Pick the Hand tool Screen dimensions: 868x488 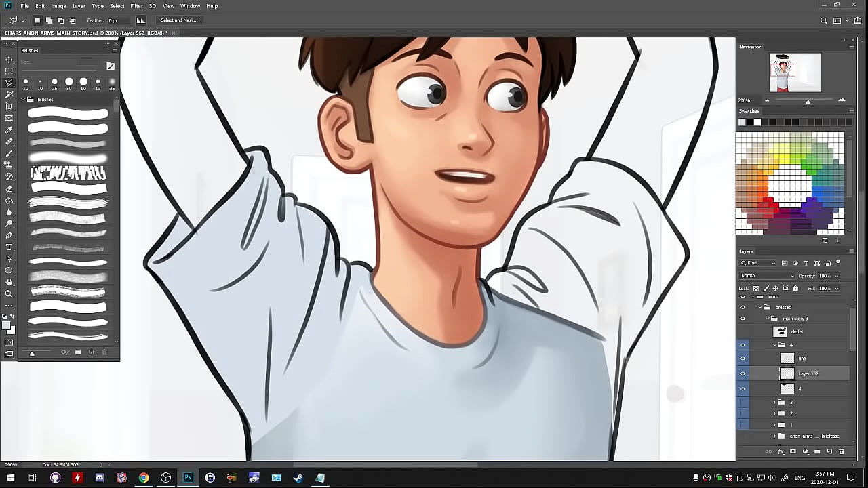tap(9, 282)
